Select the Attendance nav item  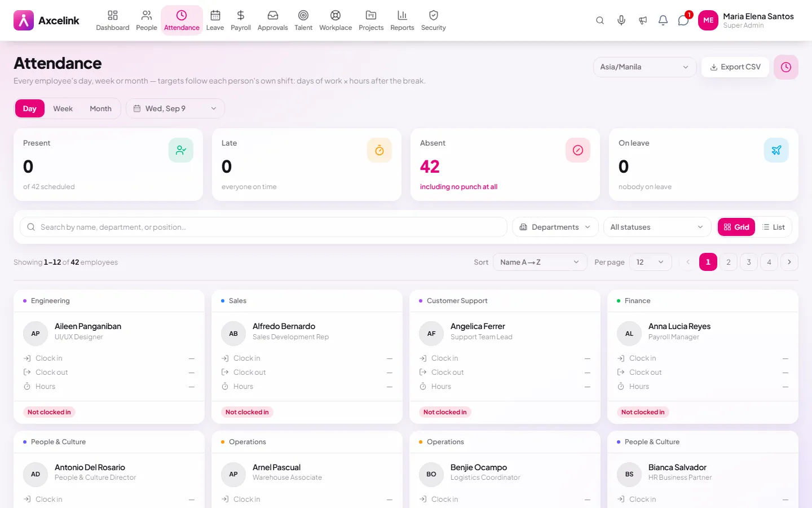tap(182, 20)
